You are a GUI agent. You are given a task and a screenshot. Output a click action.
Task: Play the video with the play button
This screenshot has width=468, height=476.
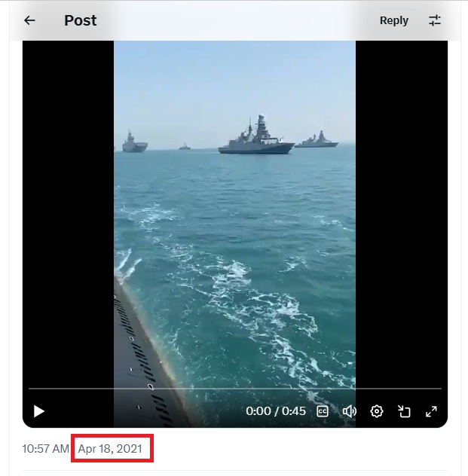(39, 411)
